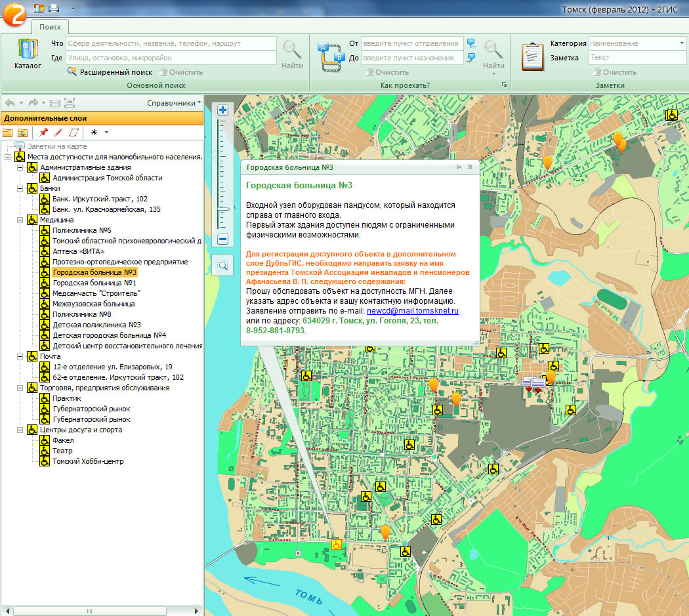Collapse the Почта group
This screenshot has width=689, height=616.
click(x=20, y=357)
